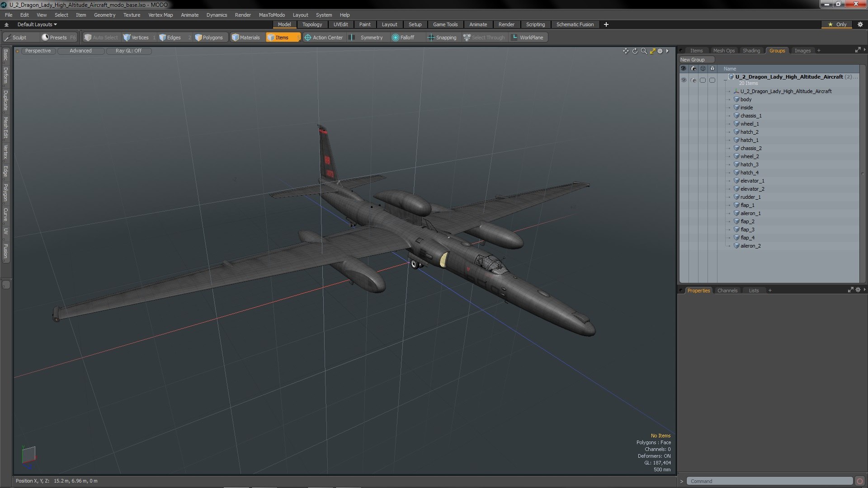Toggle Symmetry mode

pyautogui.click(x=367, y=38)
